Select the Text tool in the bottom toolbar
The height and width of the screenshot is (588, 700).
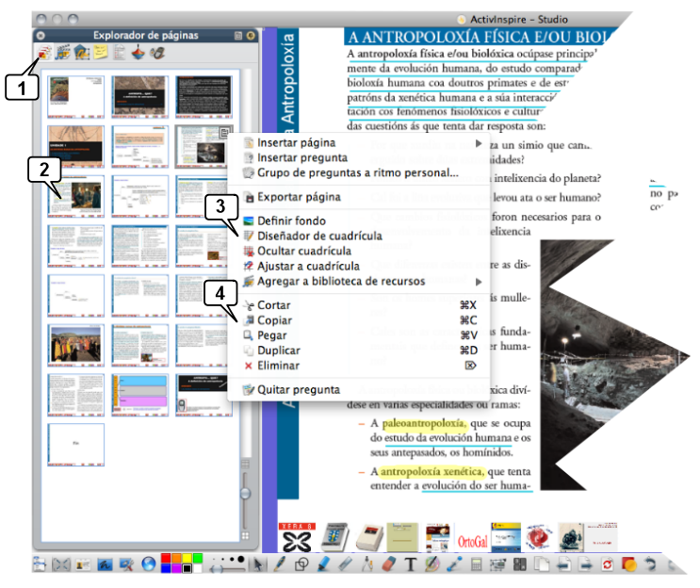(411, 565)
